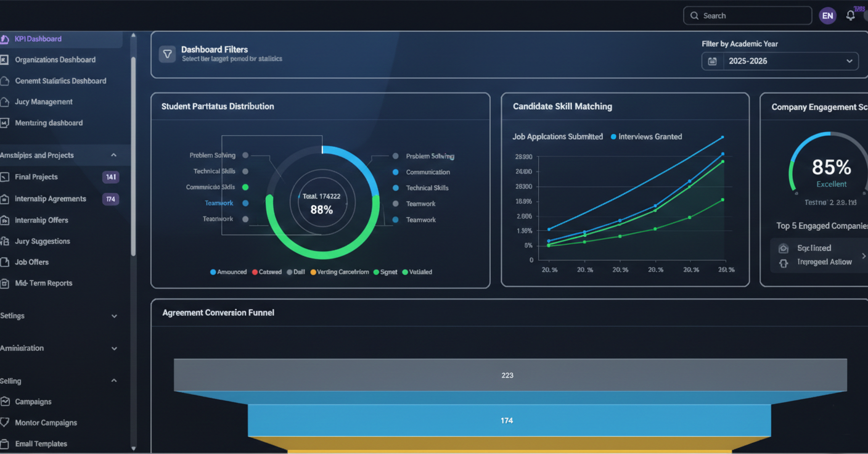This screenshot has height=454, width=868.
Task: Click the Final Projects link showing 141
Action: click(x=35, y=176)
